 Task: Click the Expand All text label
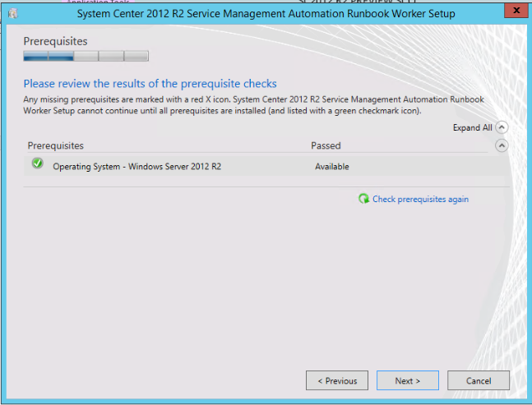tap(472, 128)
